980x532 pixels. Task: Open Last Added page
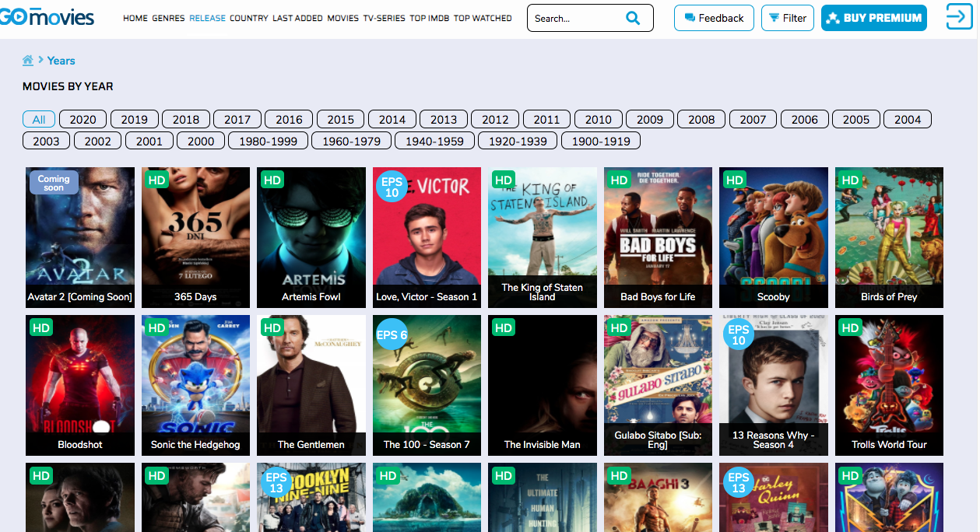[297, 18]
